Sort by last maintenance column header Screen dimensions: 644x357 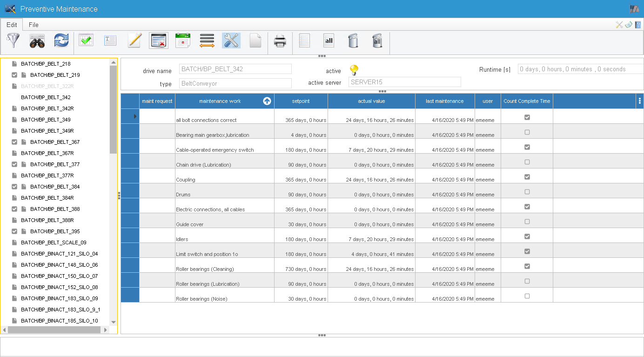point(445,101)
